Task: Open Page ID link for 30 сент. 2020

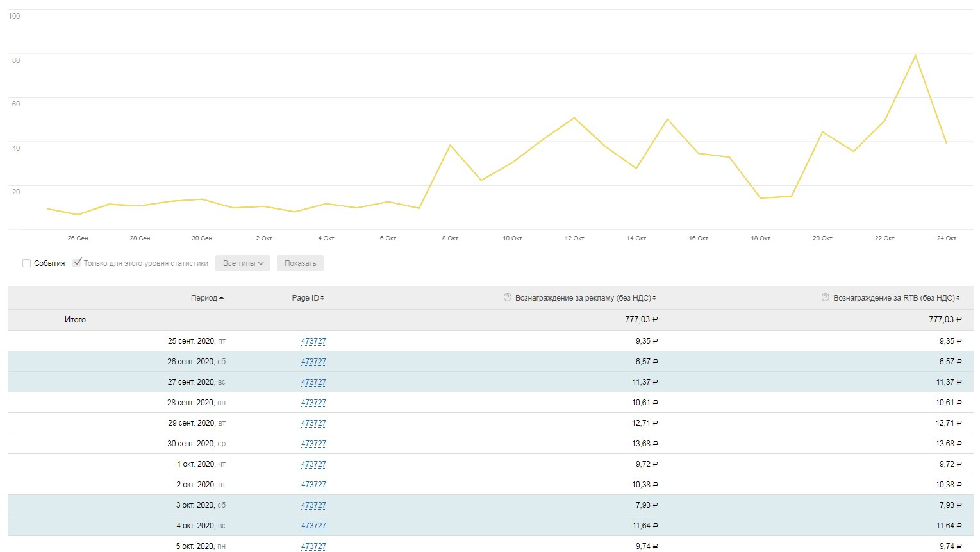Action: 313,444
